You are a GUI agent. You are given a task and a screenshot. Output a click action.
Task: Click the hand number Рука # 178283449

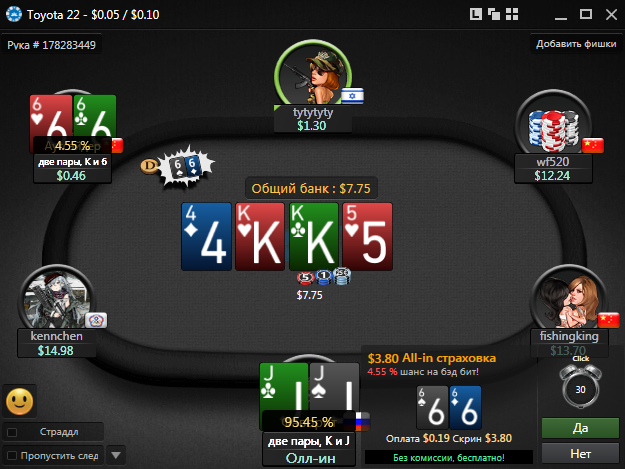51,45
